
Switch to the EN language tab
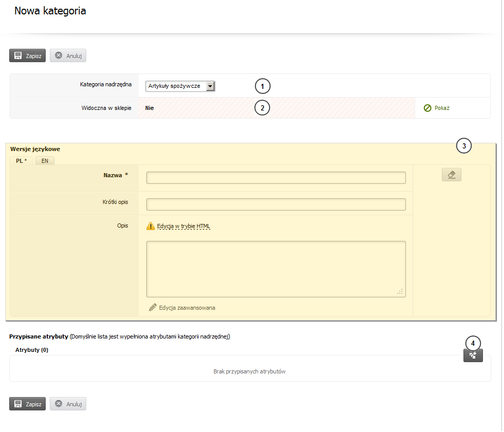click(x=45, y=161)
